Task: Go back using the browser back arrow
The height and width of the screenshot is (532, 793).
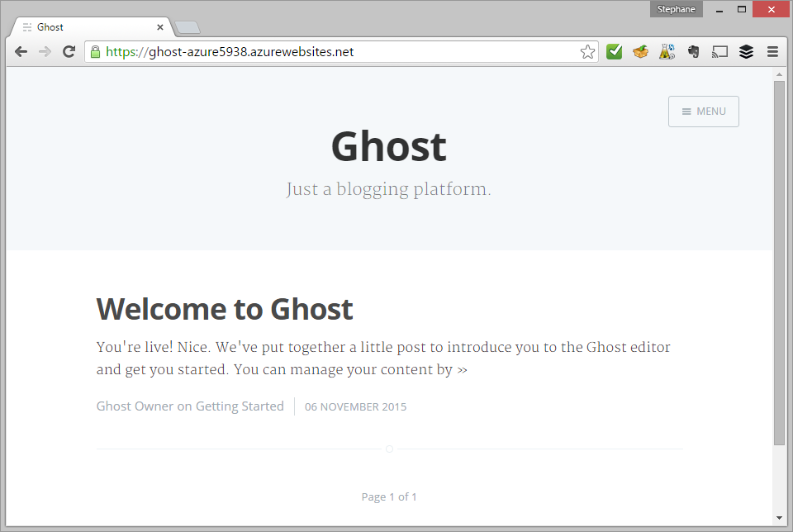Action: pyautogui.click(x=21, y=51)
